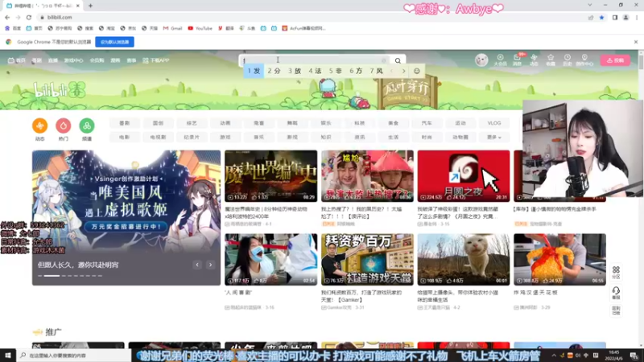
Task: Open the AcFun bookmark
Action: 303,28
